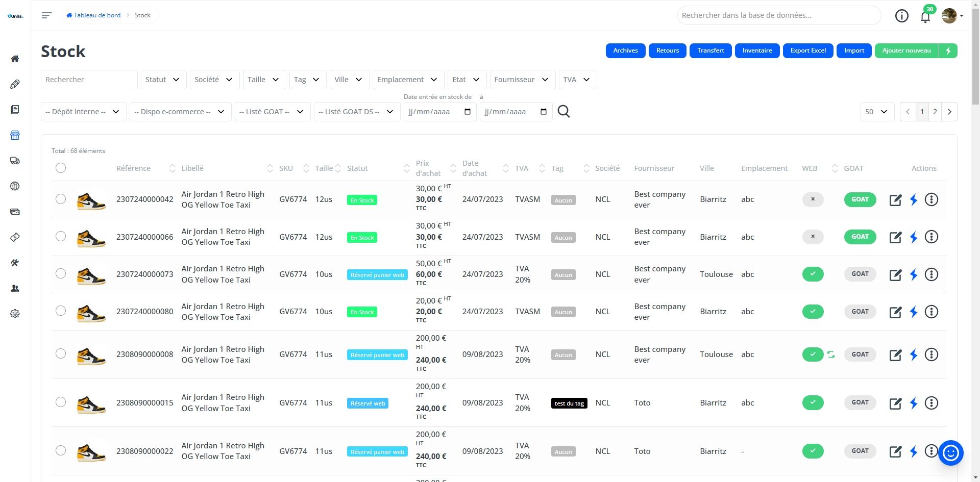Click the green lightning quick-add button
Image resolution: width=980 pixels, height=482 pixels.
(x=948, y=50)
